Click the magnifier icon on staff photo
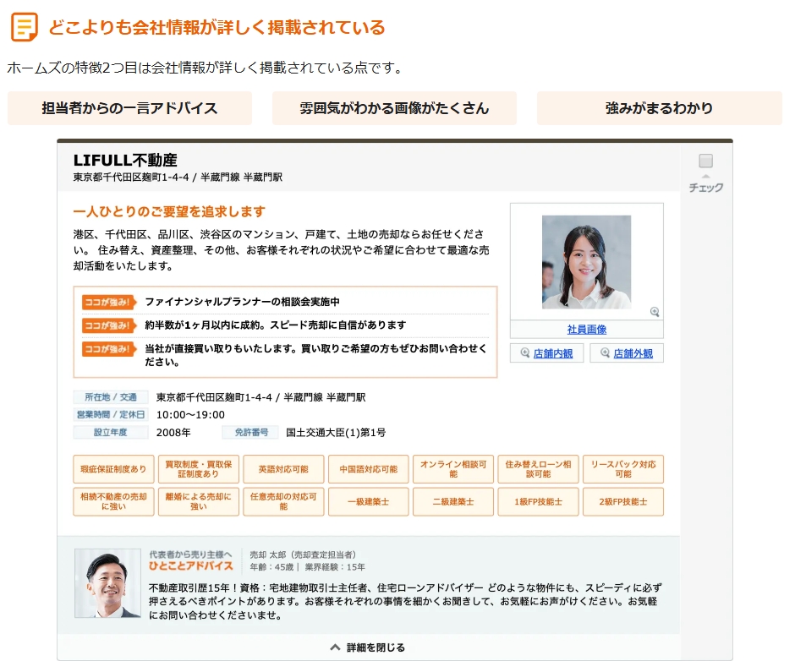Screen dimensions: 795x672 click(x=655, y=312)
